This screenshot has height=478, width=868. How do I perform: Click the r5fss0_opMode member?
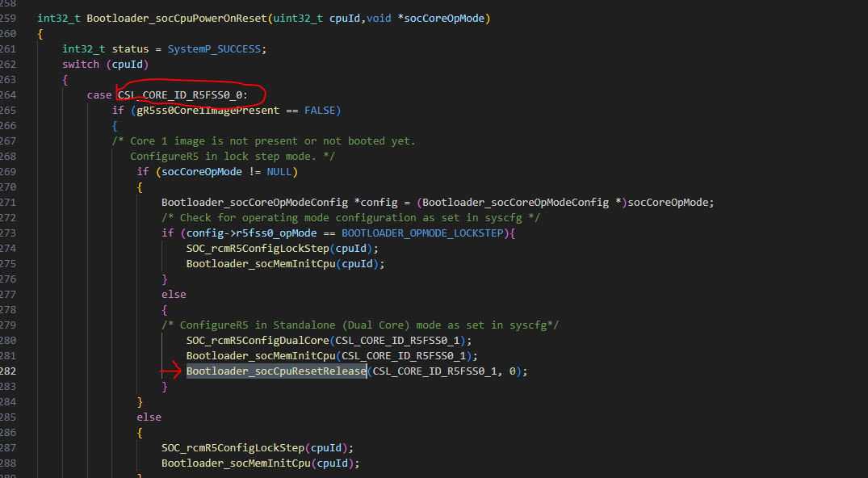point(276,233)
